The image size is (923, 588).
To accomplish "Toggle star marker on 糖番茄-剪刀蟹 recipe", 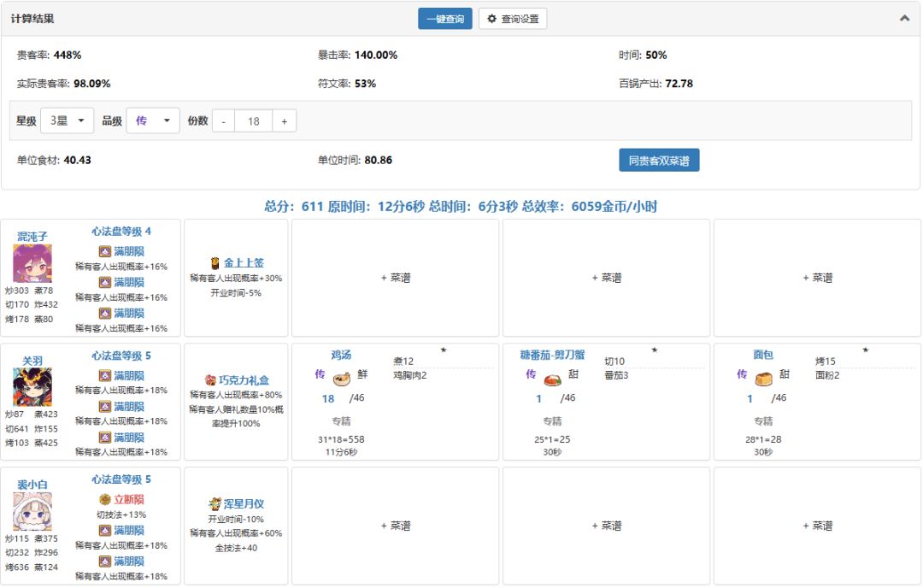I will [x=655, y=350].
